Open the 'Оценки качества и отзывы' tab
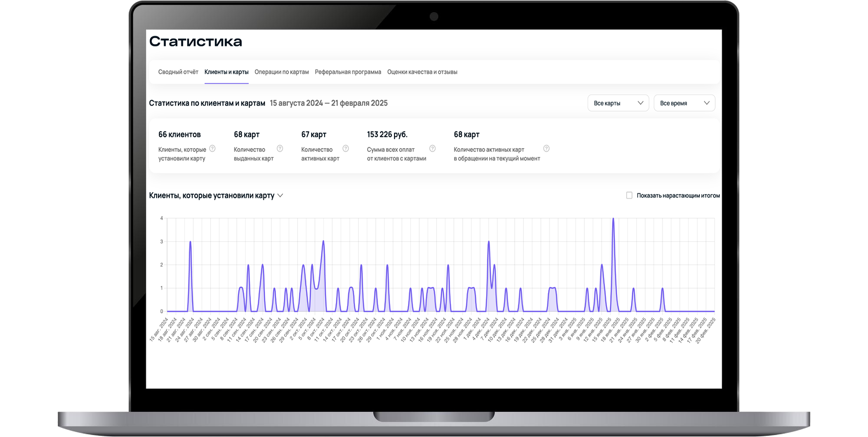This screenshot has height=437, width=868. point(422,72)
